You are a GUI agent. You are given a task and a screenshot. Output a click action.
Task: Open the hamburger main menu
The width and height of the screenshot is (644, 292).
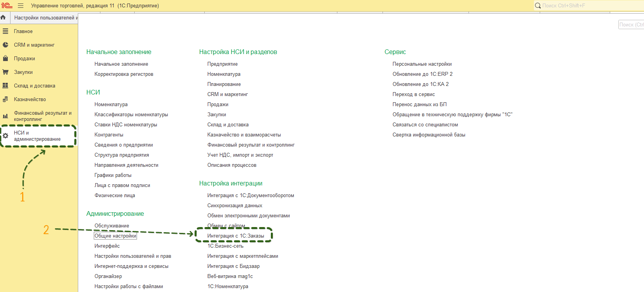[x=21, y=5]
